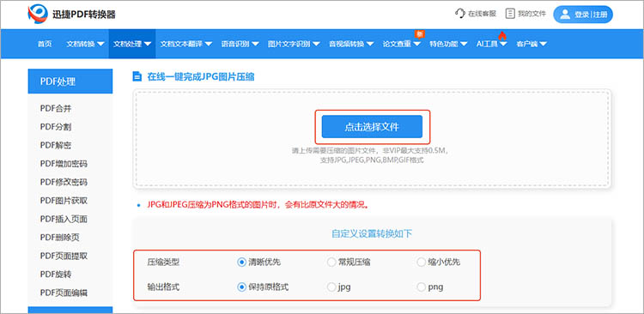Select 清晰优先 compression type
Image resolution: width=644 pixels, height=314 pixels.
(x=241, y=262)
